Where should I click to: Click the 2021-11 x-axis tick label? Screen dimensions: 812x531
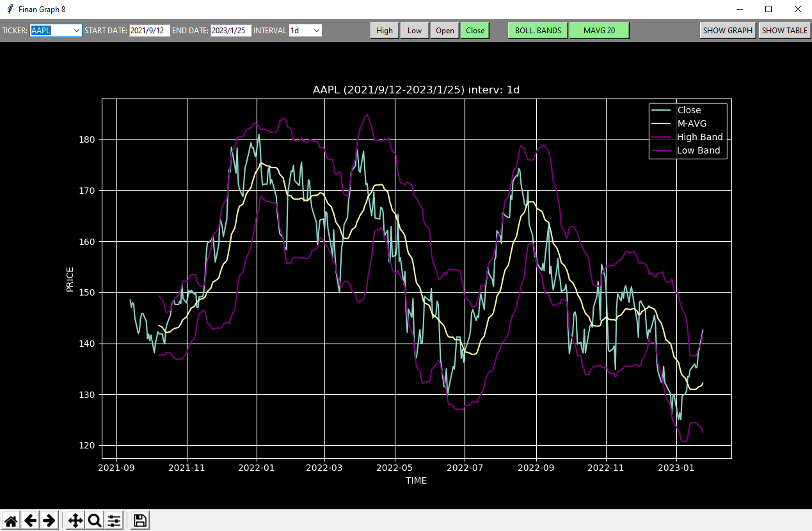187,468
